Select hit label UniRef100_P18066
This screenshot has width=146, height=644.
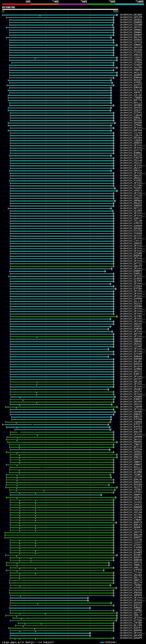[x=131, y=233]
